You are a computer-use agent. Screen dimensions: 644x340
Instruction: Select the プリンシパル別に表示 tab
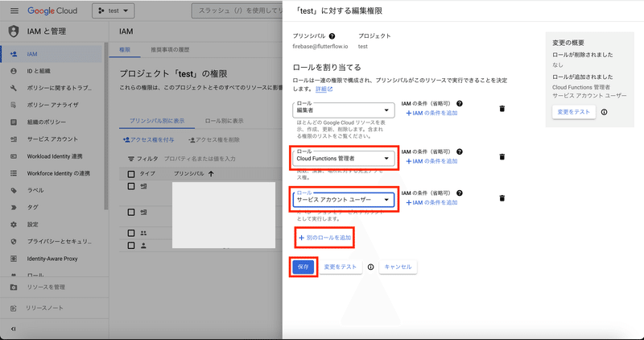157,121
